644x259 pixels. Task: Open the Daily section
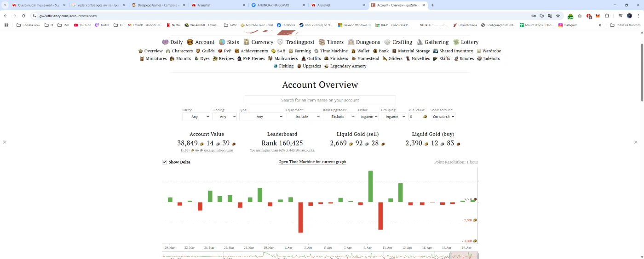click(172, 42)
